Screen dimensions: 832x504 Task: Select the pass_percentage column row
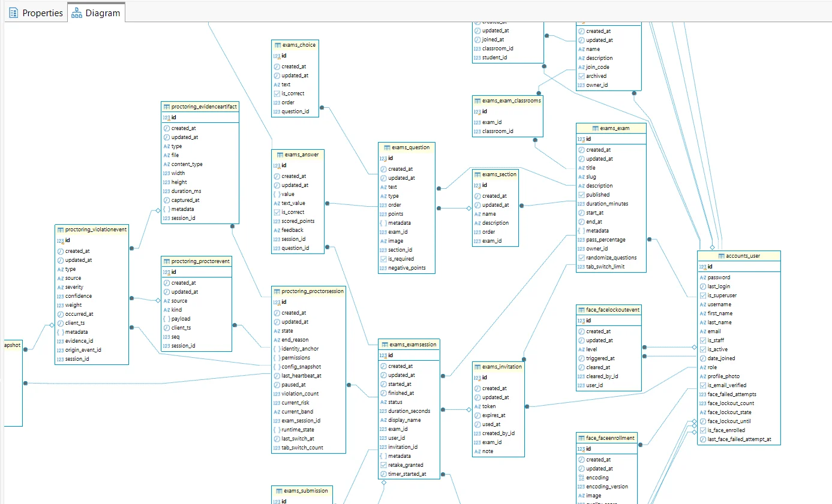(611, 240)
